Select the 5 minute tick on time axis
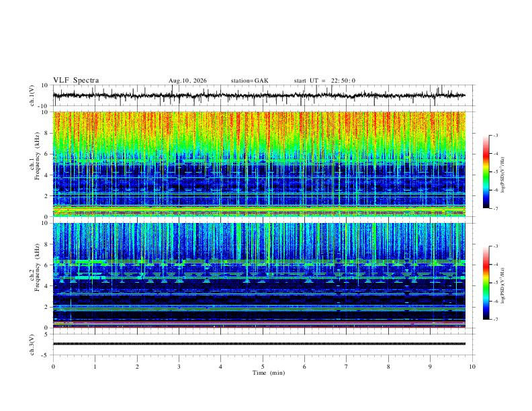Viewport: 532px width, 411px height. [263, 367]
